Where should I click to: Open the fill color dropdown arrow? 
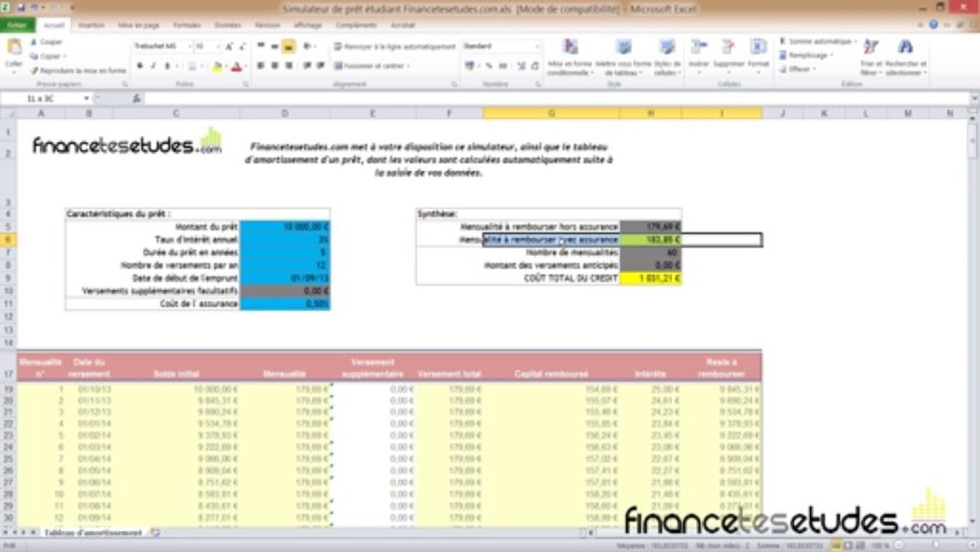[x=225, y=67]
